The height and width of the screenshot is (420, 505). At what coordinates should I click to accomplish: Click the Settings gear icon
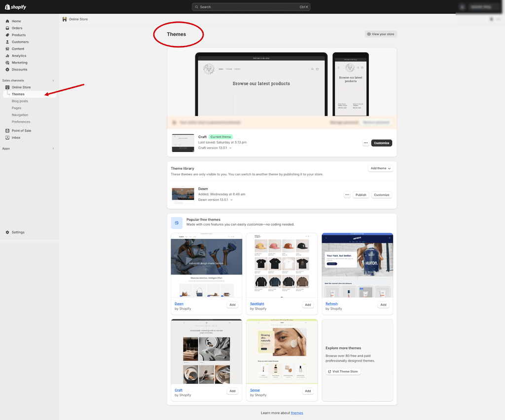coord(7,232)
